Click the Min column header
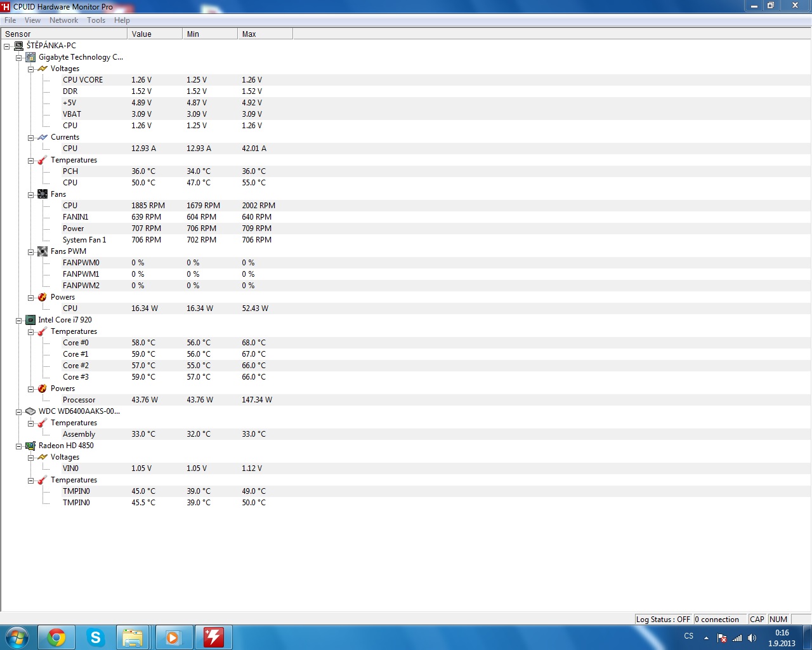Viewport: 812px width, 650px height. (210, 34)
